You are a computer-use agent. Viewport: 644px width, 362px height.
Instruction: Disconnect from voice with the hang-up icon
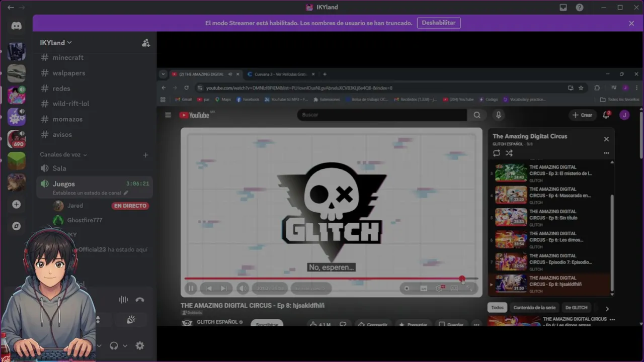click(x=140, y=300)
